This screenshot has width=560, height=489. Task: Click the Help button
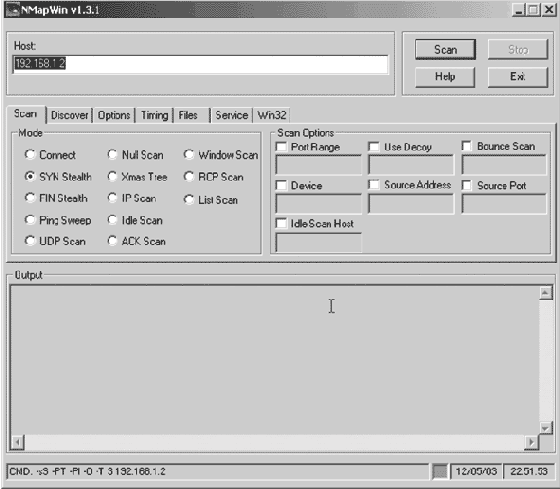445,76
